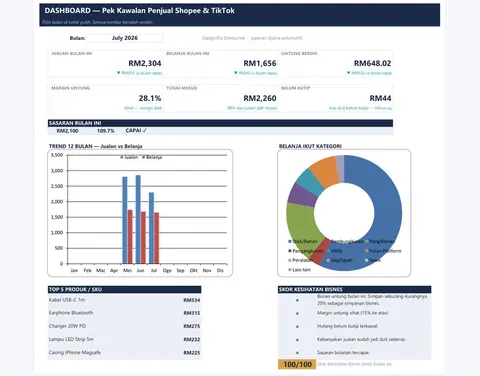Select the red Belanja bar for Jul

pos(156,238)
